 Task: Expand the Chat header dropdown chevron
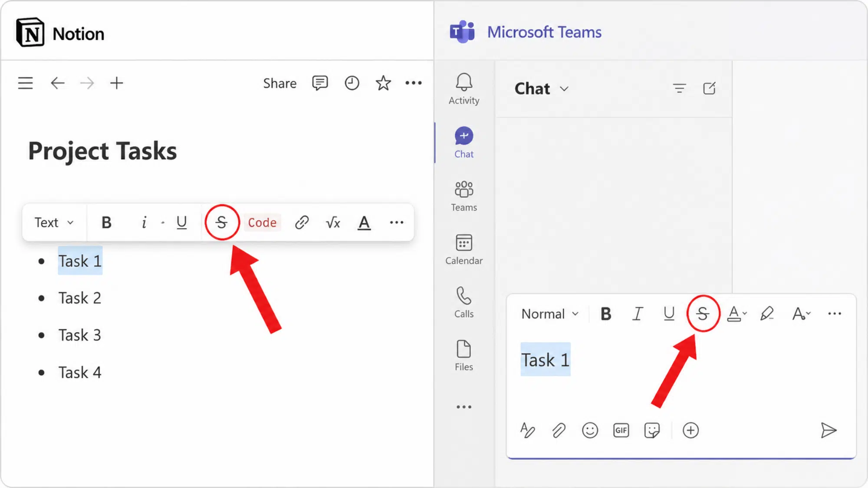[564, 89]
